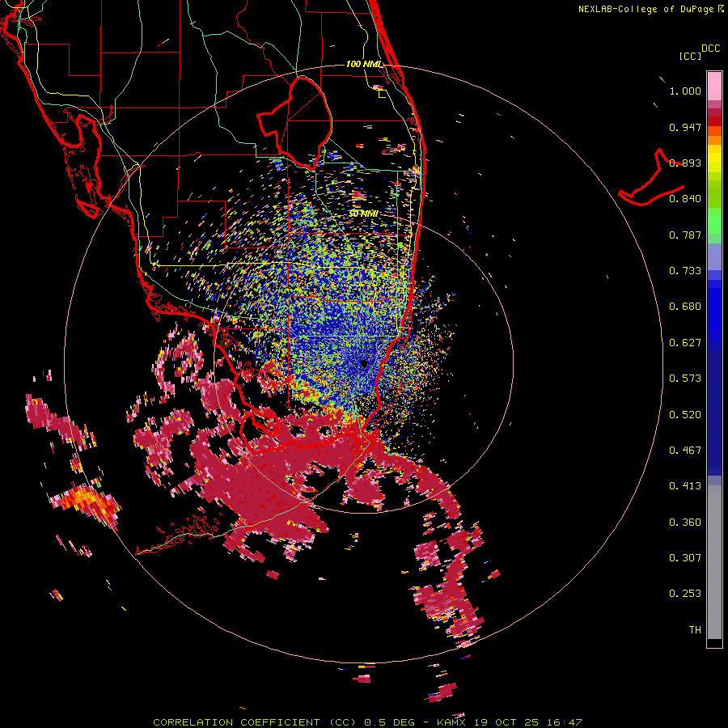Click the [CC] units label above colorbar
This screenshot has width=728, height=728.
point(691,56)
